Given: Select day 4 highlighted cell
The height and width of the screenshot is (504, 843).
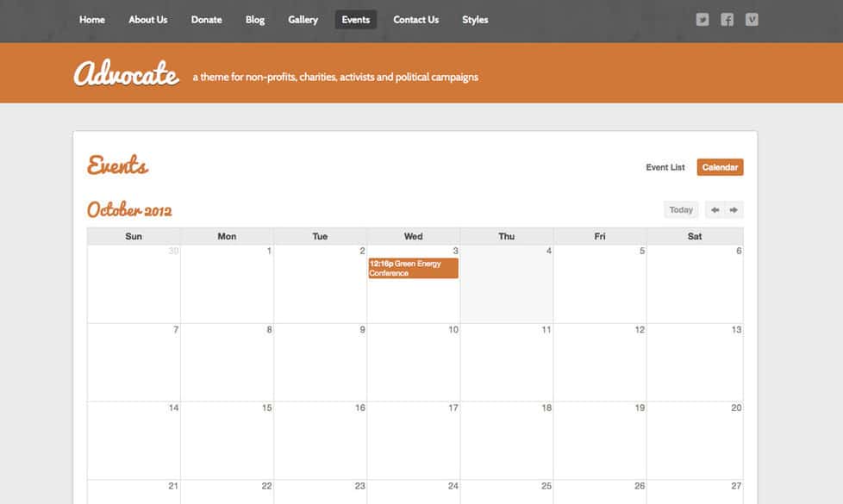Looking at the screenshot, I should tap(507, 284).
